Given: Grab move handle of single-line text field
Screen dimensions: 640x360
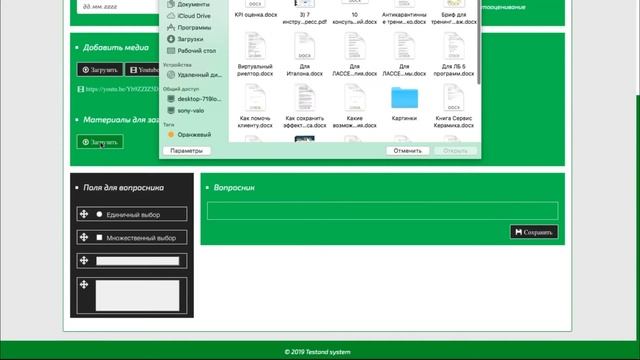Looking at the screenshot, I should coord(84,260).
